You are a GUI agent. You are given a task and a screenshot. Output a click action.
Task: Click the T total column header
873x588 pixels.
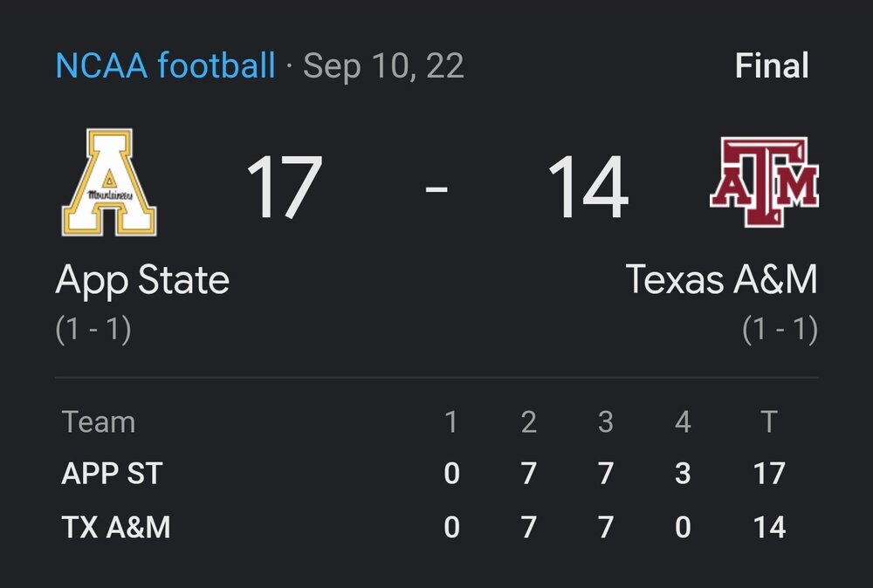pos(769,423)
